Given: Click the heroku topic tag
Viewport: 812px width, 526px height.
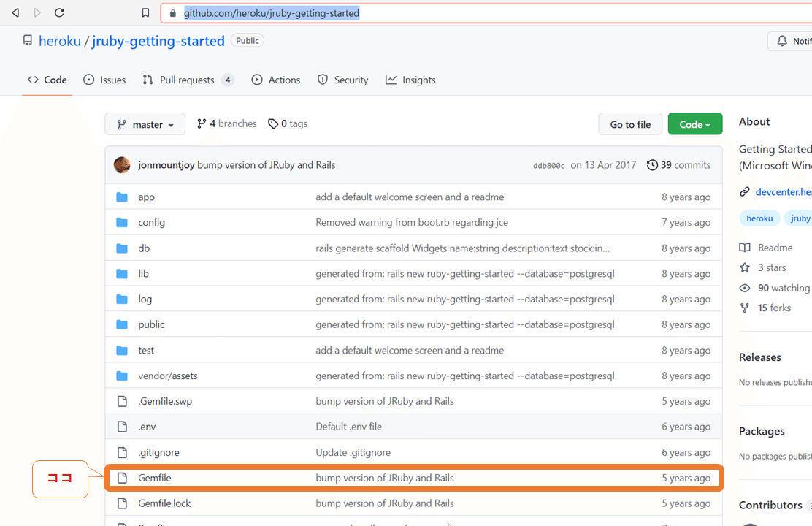Looking at the screenshot, I should pos(759,218).
